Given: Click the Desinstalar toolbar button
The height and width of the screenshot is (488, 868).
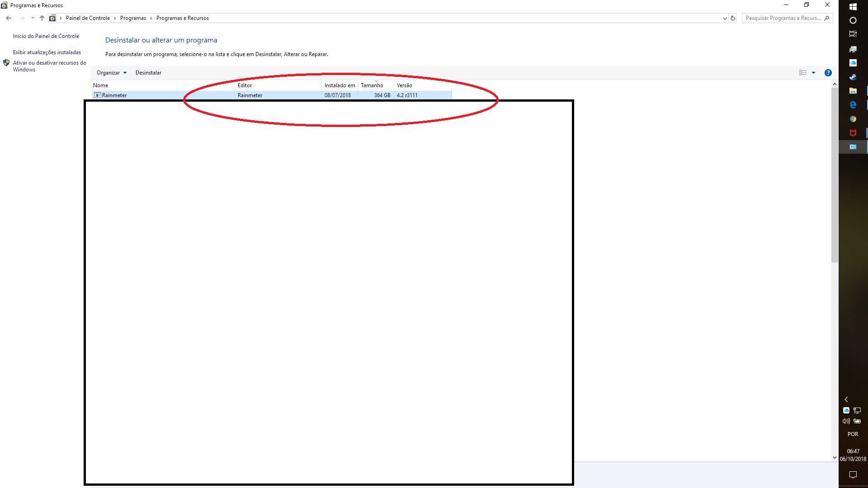Looking at the screenshot, I should tap(148, 73).
